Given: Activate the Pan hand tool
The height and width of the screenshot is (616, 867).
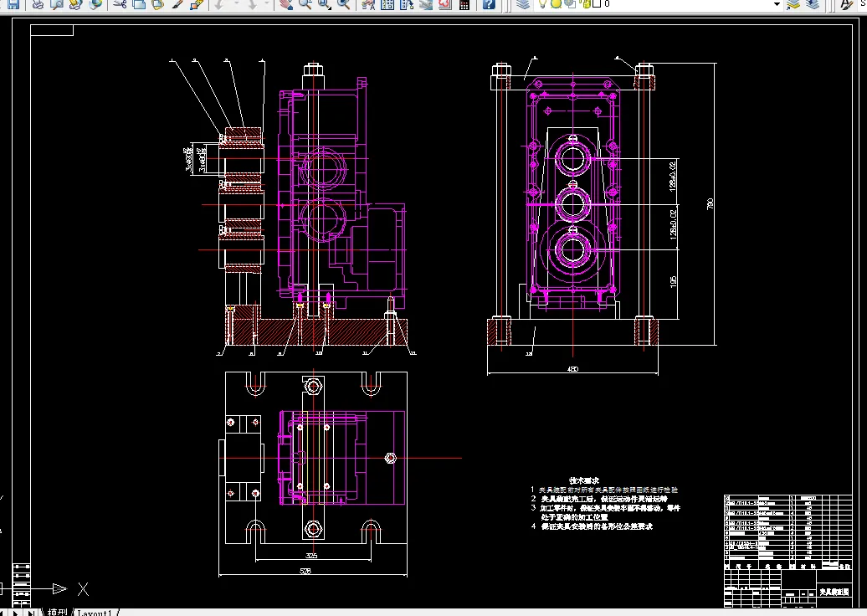Looking at the screenshot, I should point(285,4).
